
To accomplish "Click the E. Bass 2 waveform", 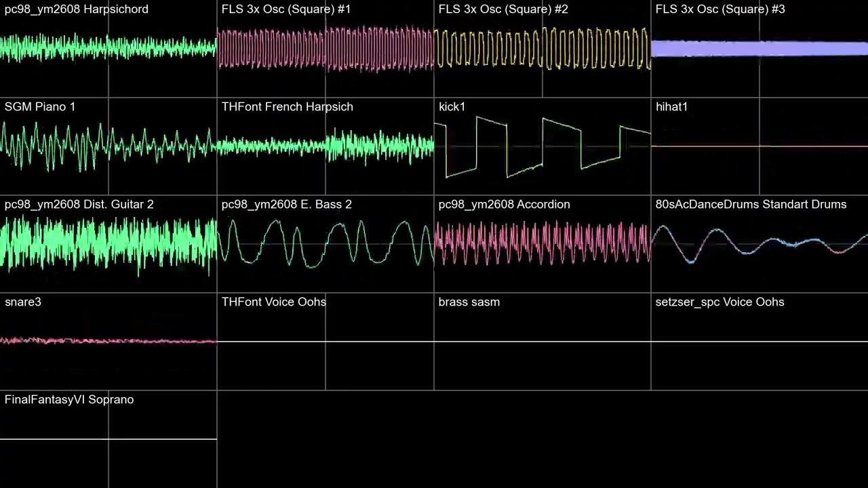I will [325, 243].
